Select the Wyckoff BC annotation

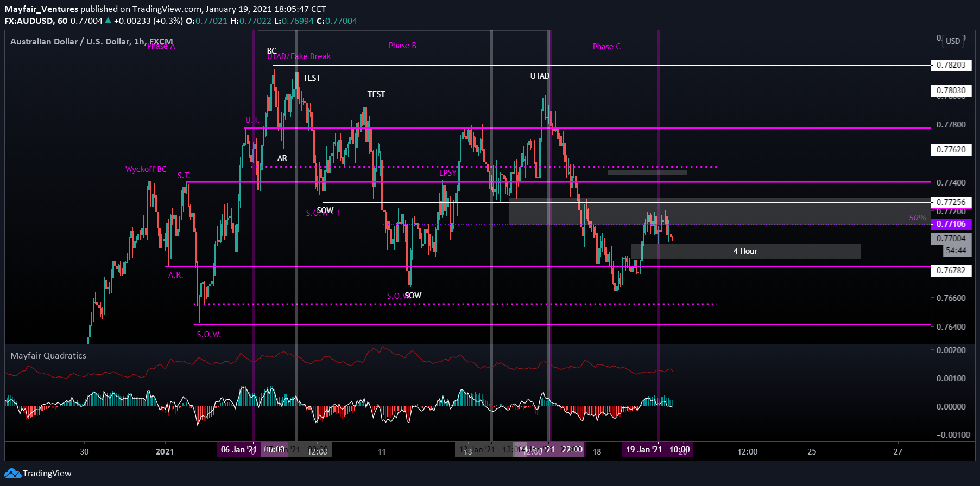pyautogui.click(x=146, y=169)
